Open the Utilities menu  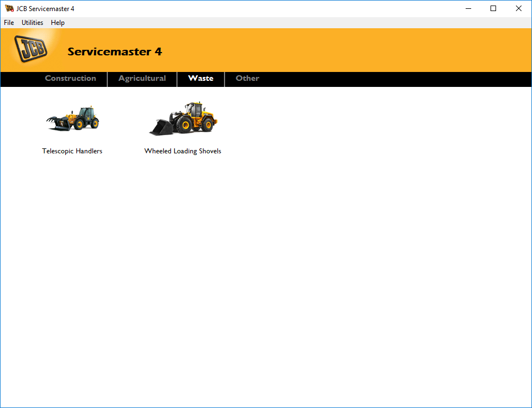point(32,23)
